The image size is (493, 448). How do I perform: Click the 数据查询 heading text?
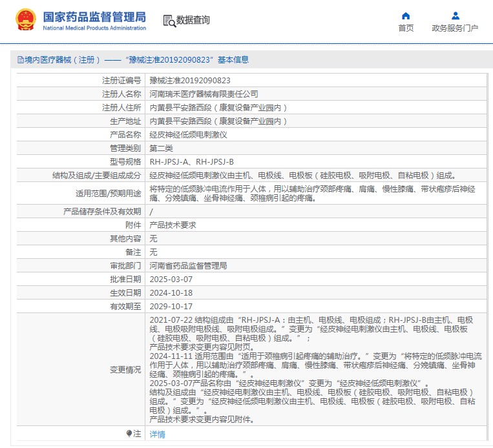(193, 21)
